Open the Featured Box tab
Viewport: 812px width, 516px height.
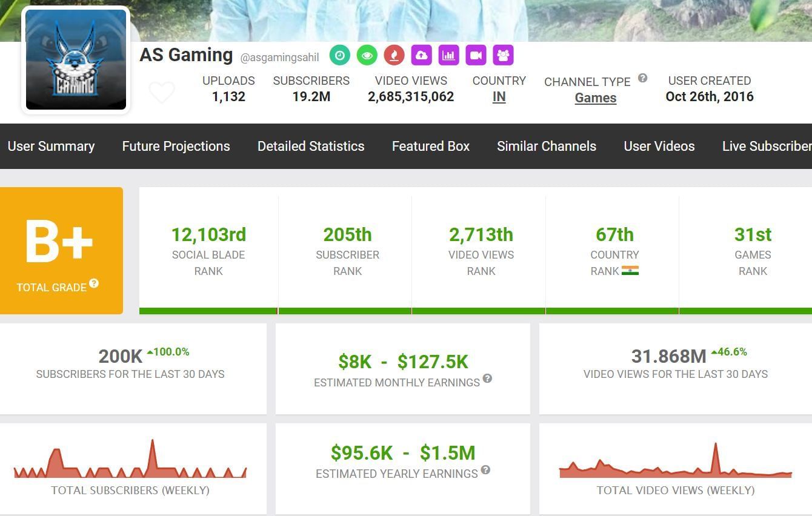tap(430, 146)
